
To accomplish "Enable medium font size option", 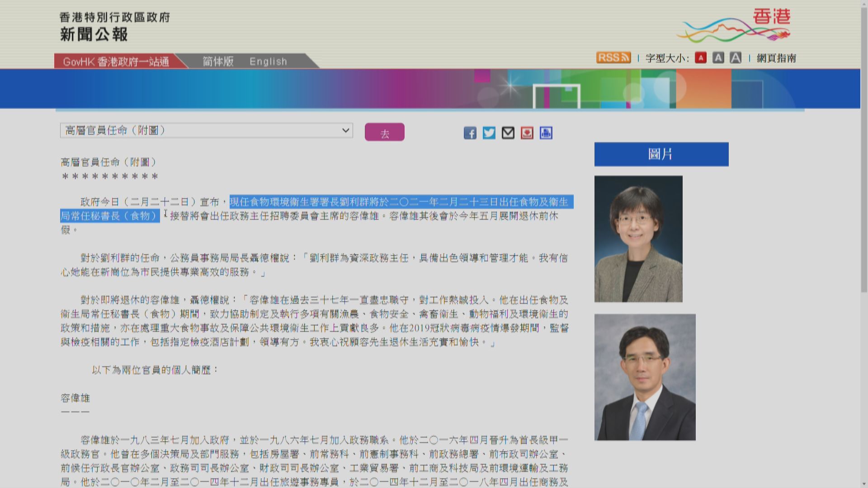I will (718, 58).
